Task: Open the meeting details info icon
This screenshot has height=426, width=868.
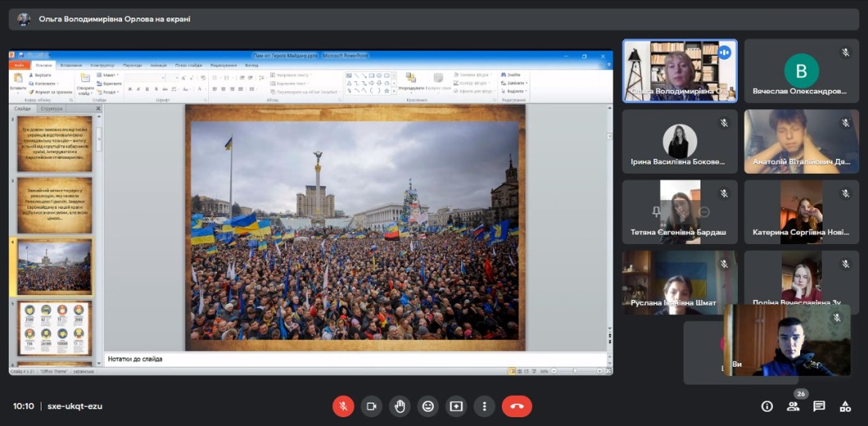Action: pos(767,406)
